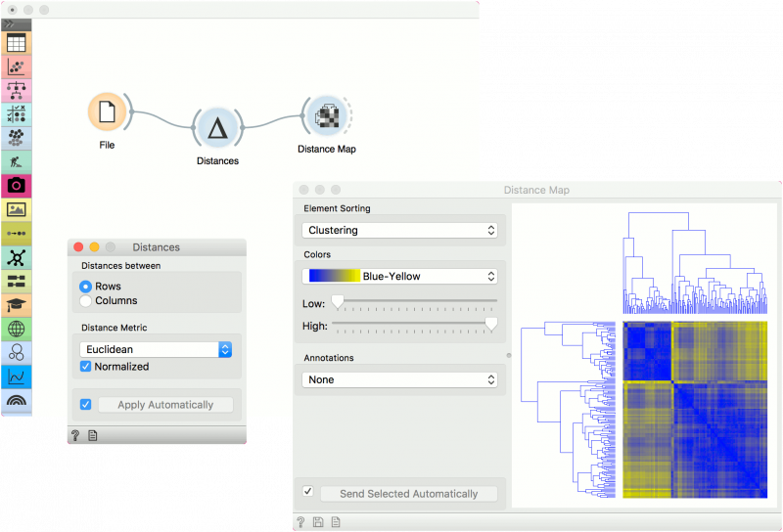This screenshot has width=783, height=532.
Task: Open the Blue-Yellow color palette dropdown
Action: point(400,276)
